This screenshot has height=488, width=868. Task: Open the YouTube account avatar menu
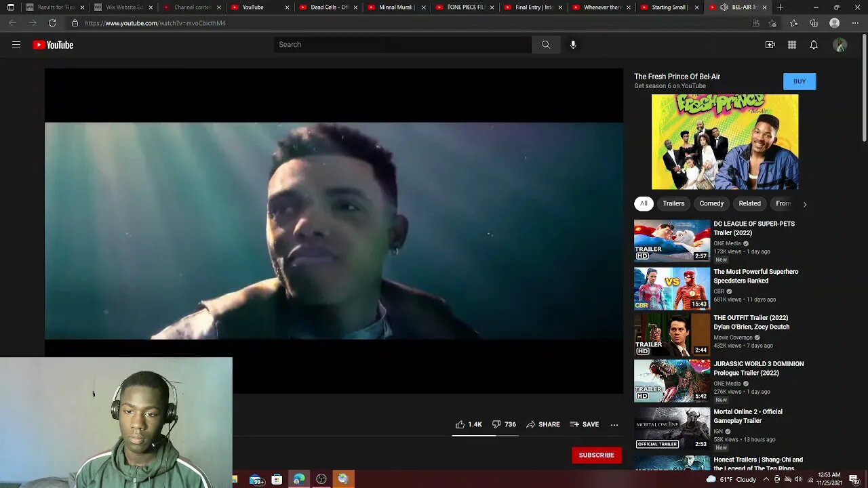pyautogui.click(x=840, y=45)
